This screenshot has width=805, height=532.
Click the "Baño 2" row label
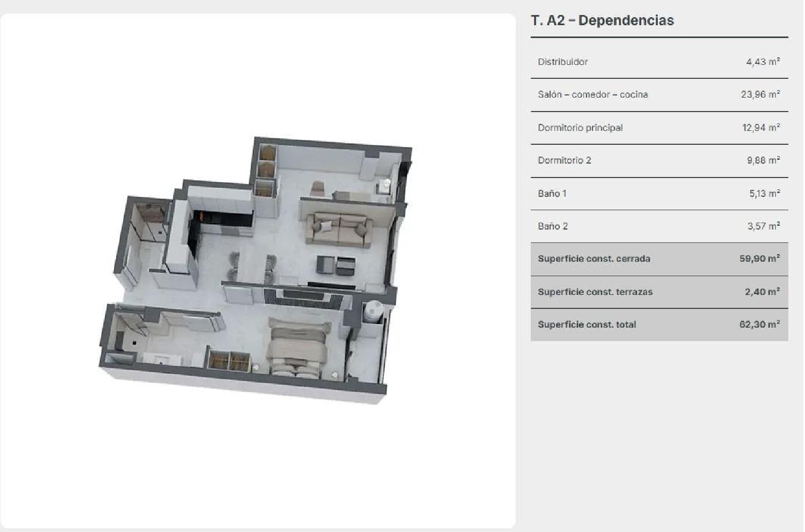pos(553,226)
